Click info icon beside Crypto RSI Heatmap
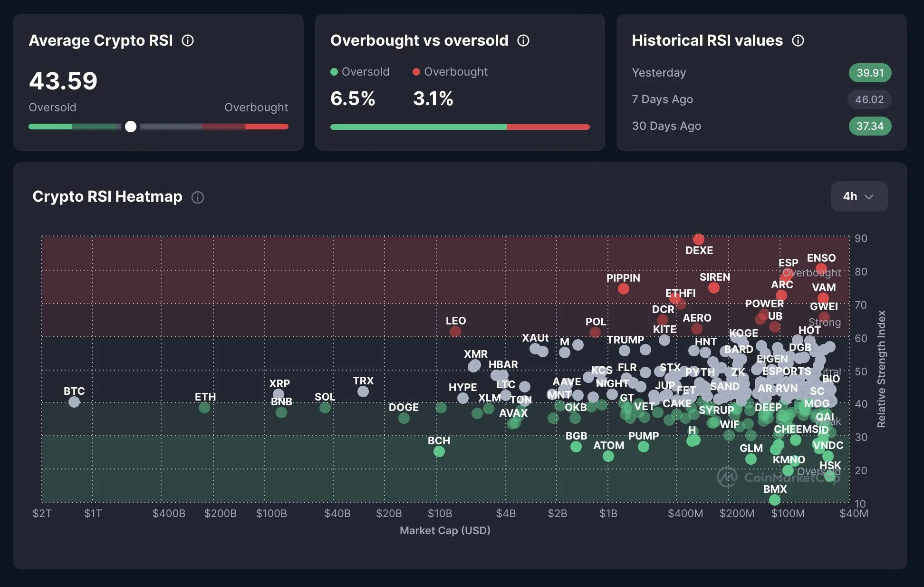The height and width of the screenshot is (587, 924). tap(198, 197)
